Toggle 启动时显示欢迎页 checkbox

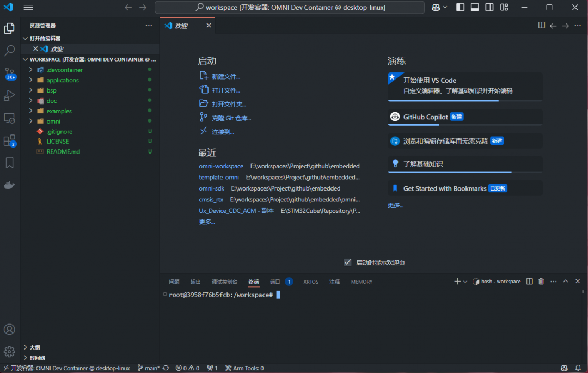tap(347, 262)
